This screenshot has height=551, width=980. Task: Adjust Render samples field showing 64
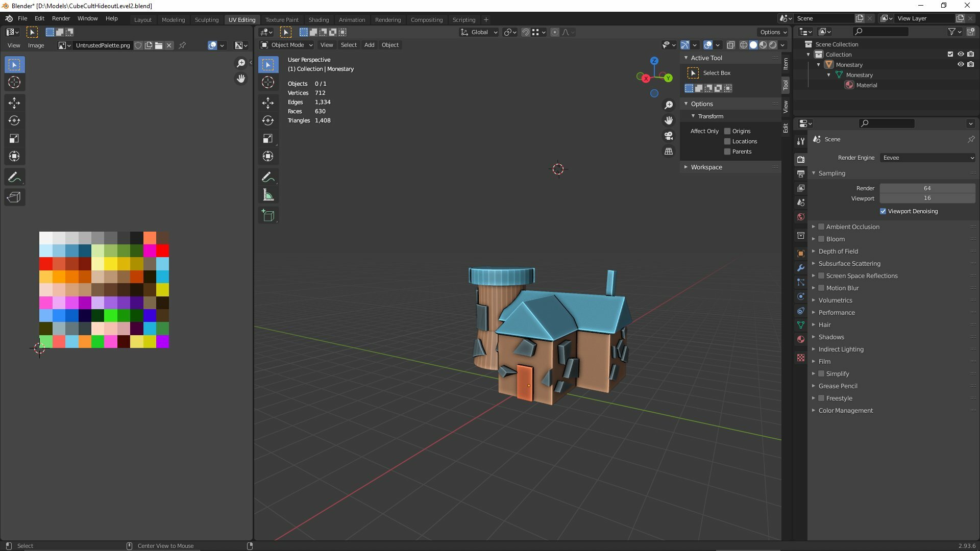point(927,188)
